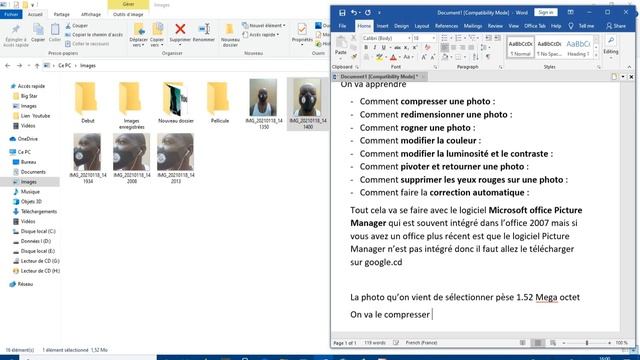640x360 pixels.
Task: Open the Layout tab in Word
Action: click(422, 26)
